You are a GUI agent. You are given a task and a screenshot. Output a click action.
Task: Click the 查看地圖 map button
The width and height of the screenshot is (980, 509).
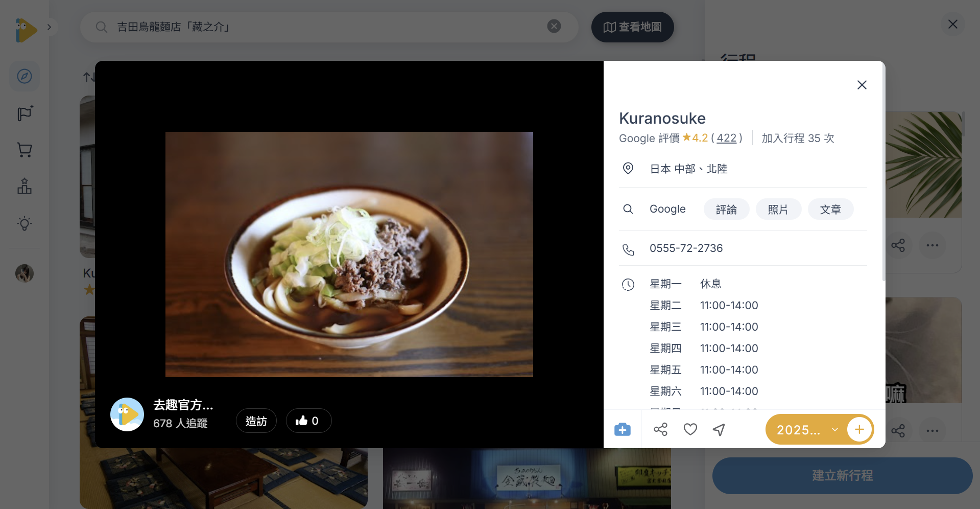pyautogui.click(x=632, y=27)
